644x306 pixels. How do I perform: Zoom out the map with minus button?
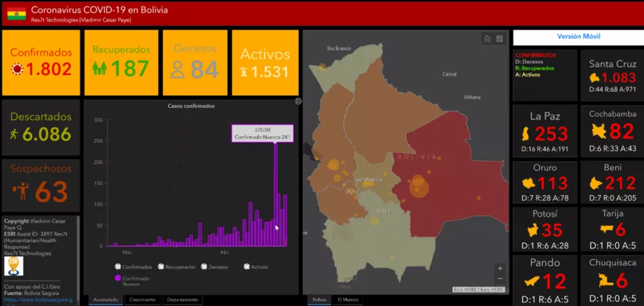click(500, 279)
